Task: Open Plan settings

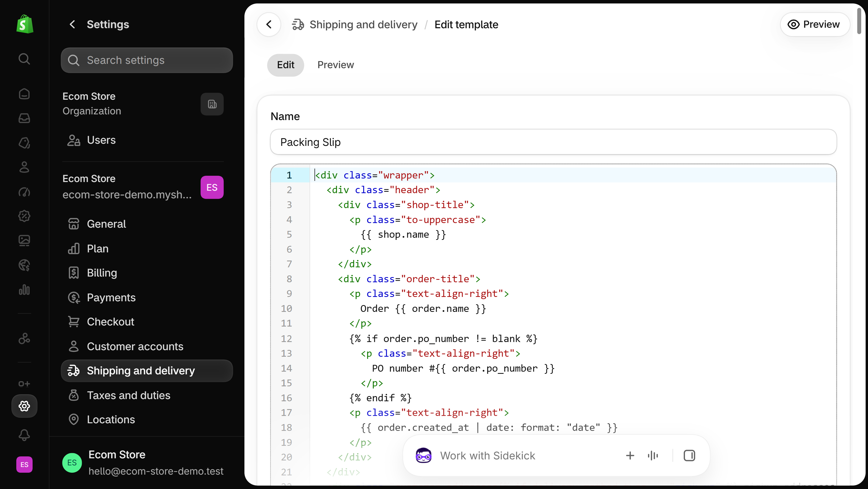Action: (147, 248)
